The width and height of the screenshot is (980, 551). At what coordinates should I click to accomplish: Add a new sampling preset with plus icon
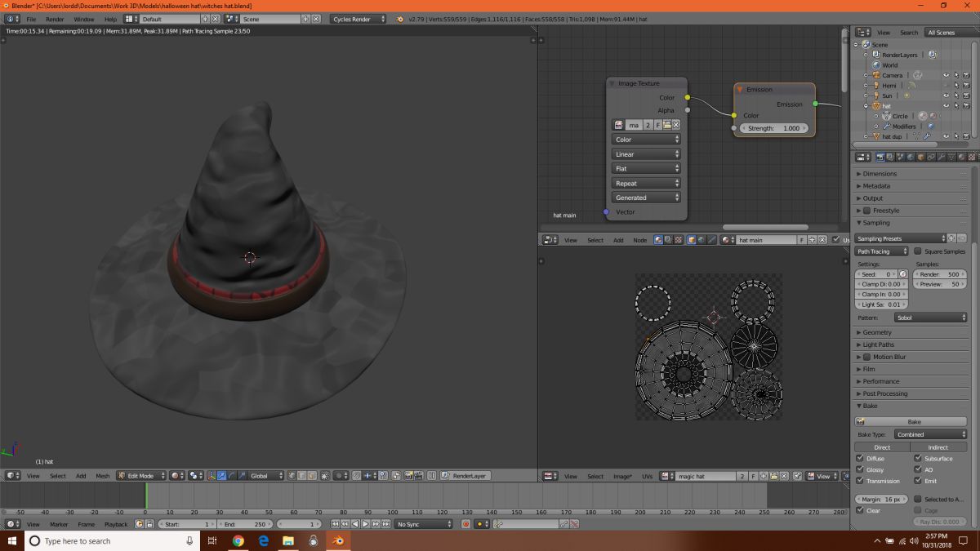[951, 238]
